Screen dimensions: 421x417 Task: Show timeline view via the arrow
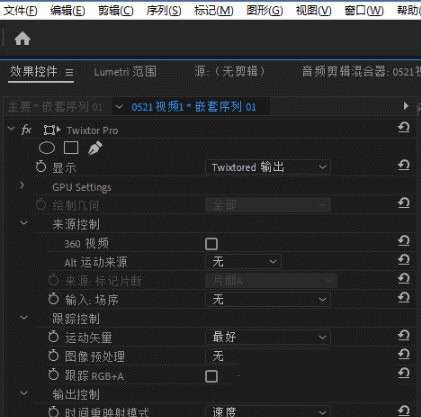(405, 106)
